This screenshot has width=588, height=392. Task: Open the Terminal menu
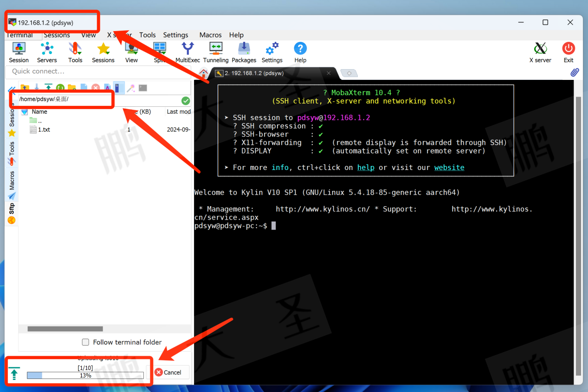(19, 35)
